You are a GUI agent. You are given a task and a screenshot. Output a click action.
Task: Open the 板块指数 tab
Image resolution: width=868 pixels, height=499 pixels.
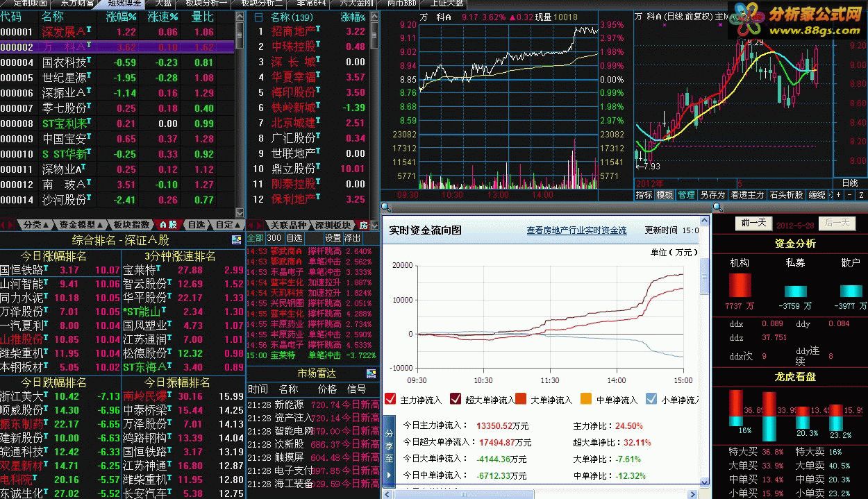click(131, 225)
